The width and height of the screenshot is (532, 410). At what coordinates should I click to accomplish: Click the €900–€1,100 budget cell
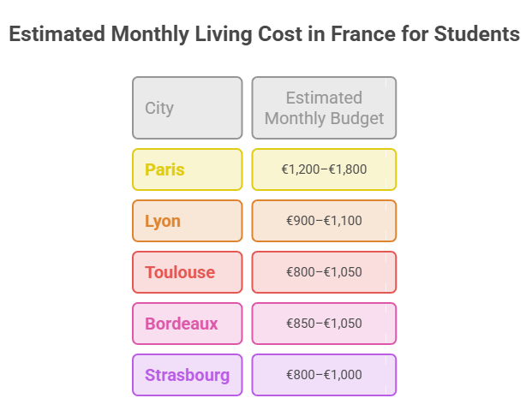(x=324, y=221)
